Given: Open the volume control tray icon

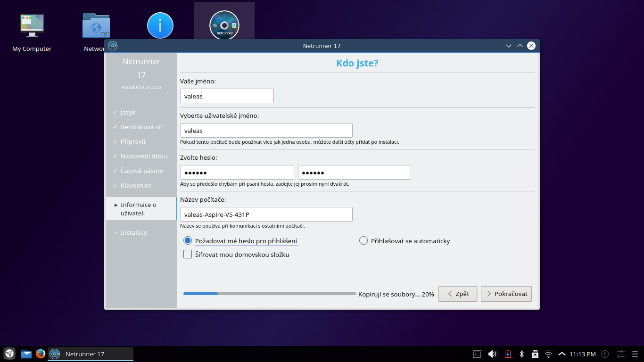Looking at the screenshot, I should (492, 354).
